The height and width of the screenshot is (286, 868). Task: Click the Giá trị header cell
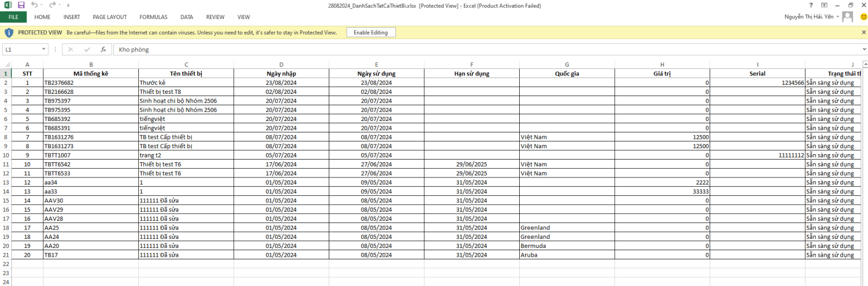click(662, 74)
